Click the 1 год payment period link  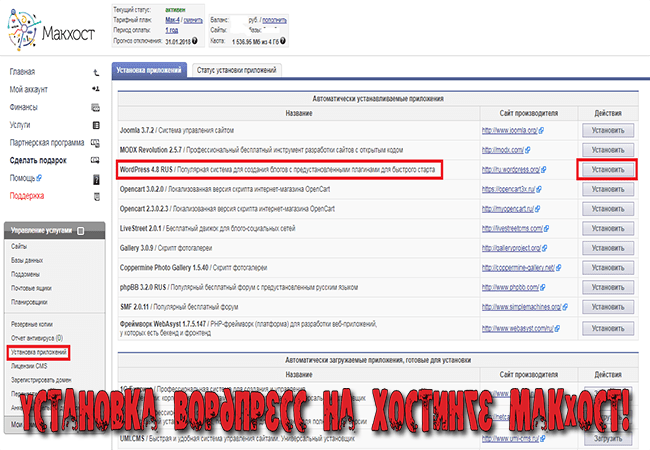coord(172,30)
